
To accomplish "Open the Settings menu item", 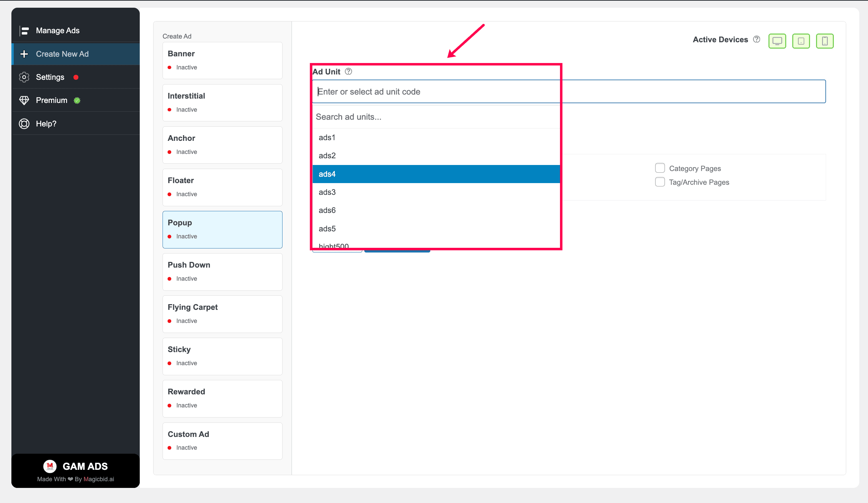I will [76, 77].
